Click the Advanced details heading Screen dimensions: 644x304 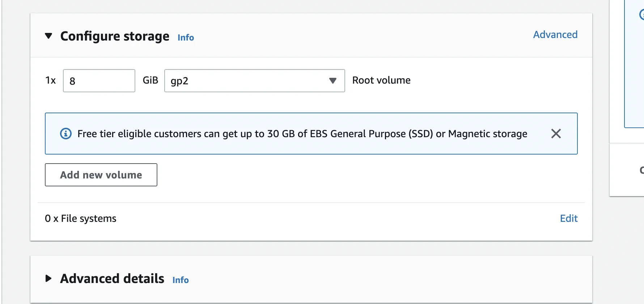(x=112, y=279)
